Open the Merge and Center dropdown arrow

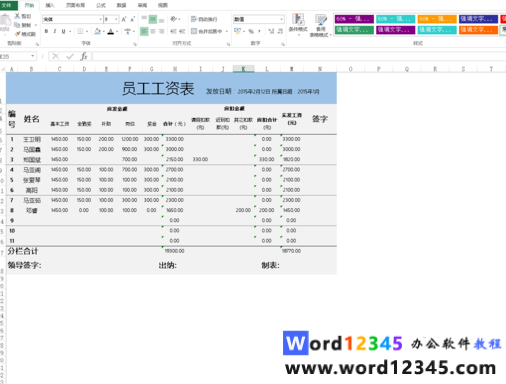pos(227,31)
